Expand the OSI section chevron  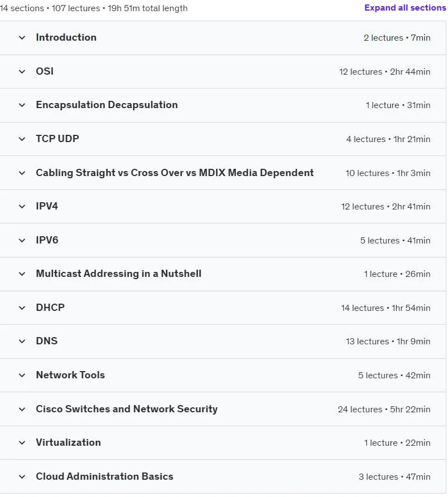pyautogui.click(x=22, y=72)
